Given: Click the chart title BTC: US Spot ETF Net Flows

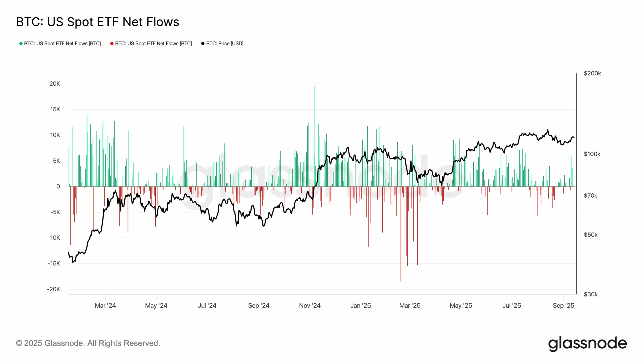Looking at the screenshot, I should click(98, 22).
